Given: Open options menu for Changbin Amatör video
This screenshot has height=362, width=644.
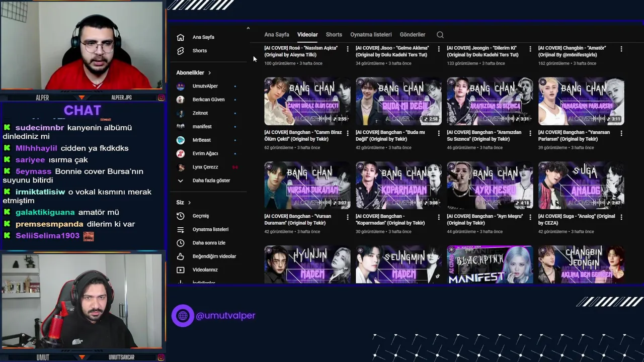Looking at the screenshot, I should 621,49.
